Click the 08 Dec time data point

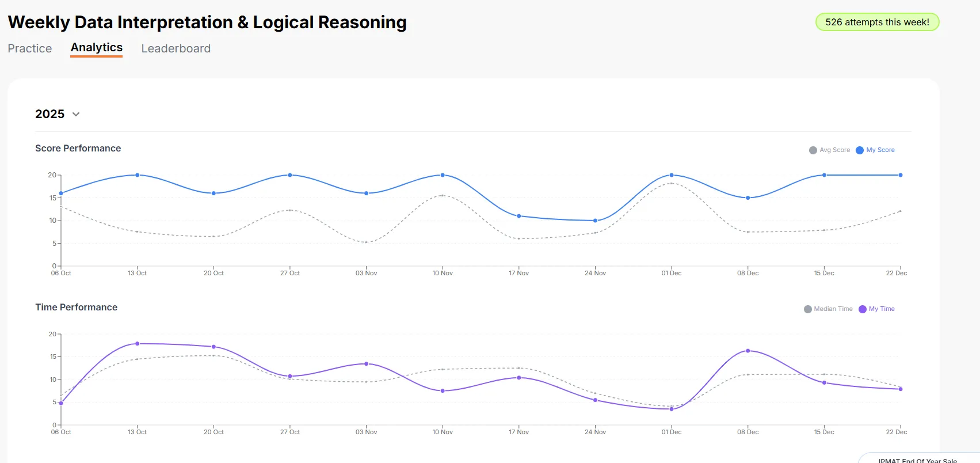tap(748, 351)
